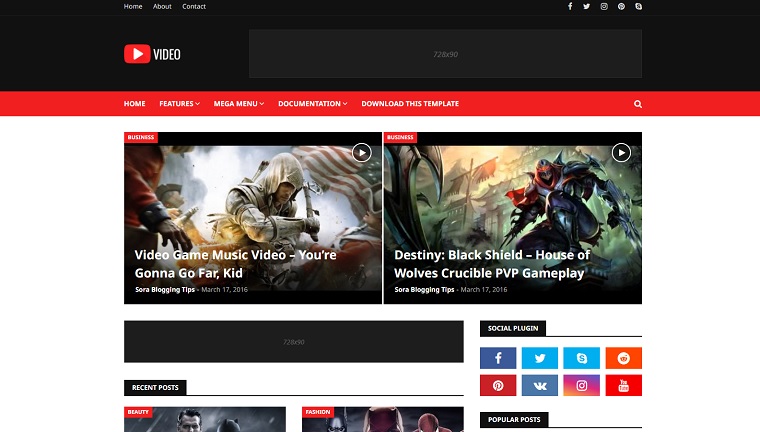Select Download This Template menu item
The image size is (760, 432).
410,104
